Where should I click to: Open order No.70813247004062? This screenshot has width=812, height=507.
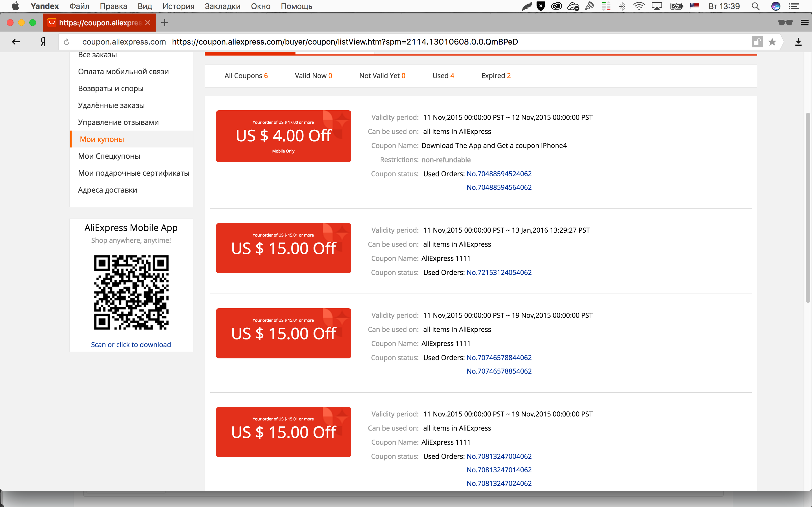point(499,456)
